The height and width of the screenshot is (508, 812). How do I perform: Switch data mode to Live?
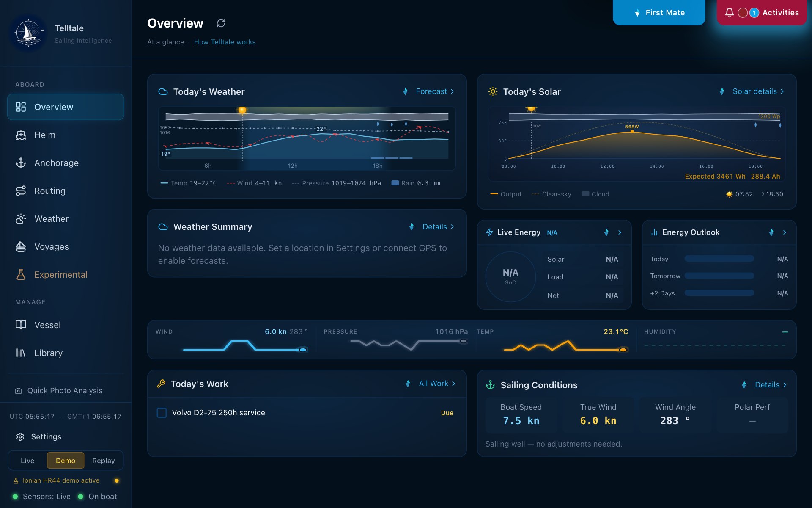tap(27, 461)
